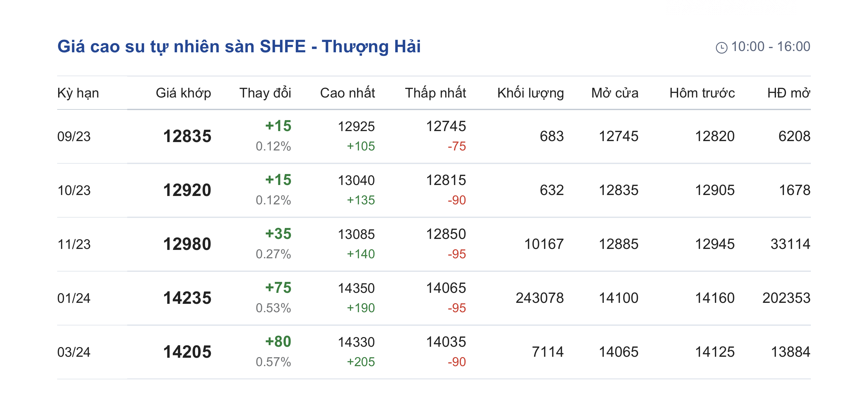Select the 11/23 contract row

(74, 244)
